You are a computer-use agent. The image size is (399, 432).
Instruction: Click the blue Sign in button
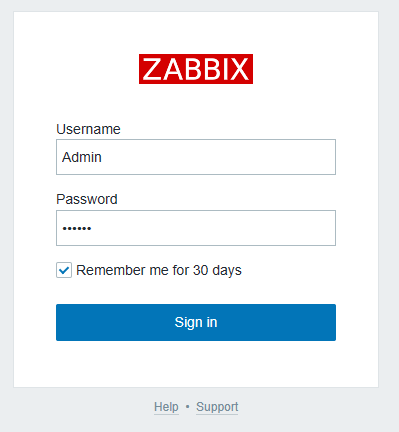(x=196, y=322)
